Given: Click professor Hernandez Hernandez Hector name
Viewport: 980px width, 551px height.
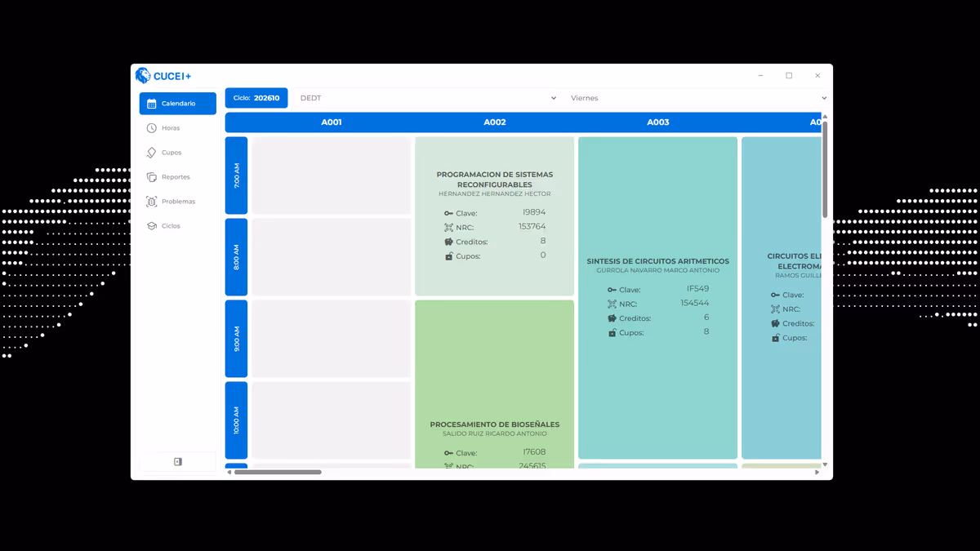Looking at the screenshot, I should [x=495, y=194].
